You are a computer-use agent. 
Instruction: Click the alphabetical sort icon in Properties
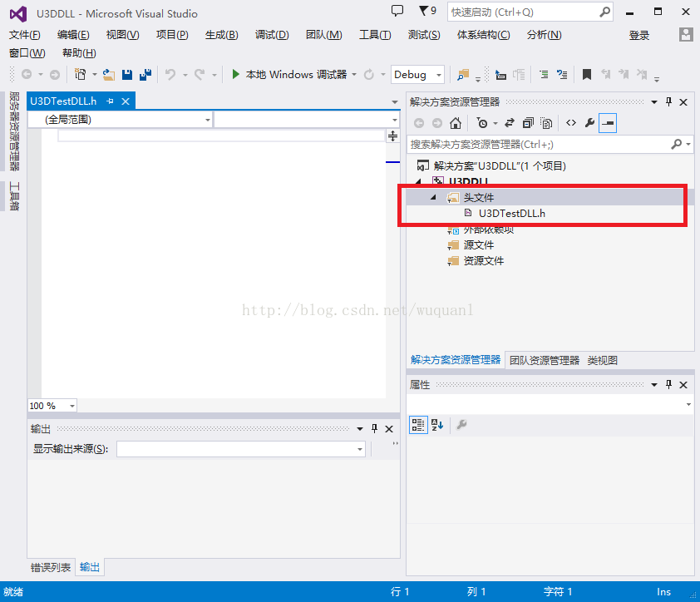pyautogui.click(x=437, y=425)
